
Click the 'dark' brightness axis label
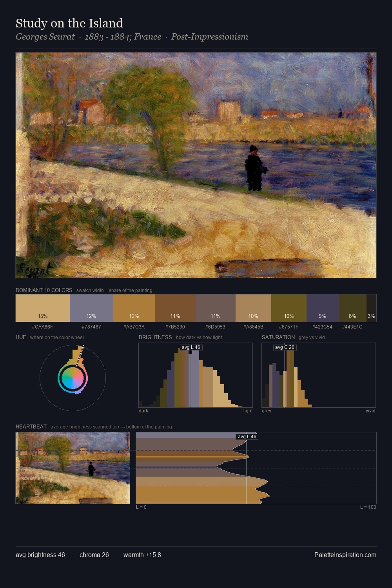(x=143, y=411)
